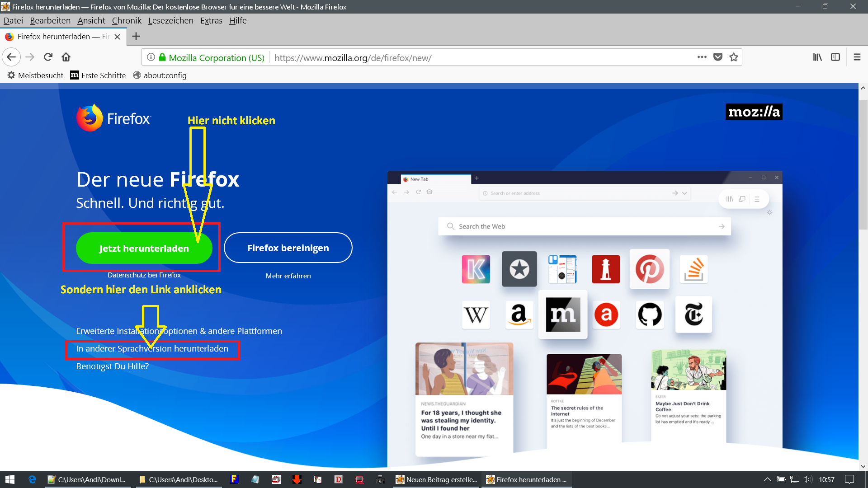
Task: Open the Erste Schritte bookmark
Action: click(98, 75)
